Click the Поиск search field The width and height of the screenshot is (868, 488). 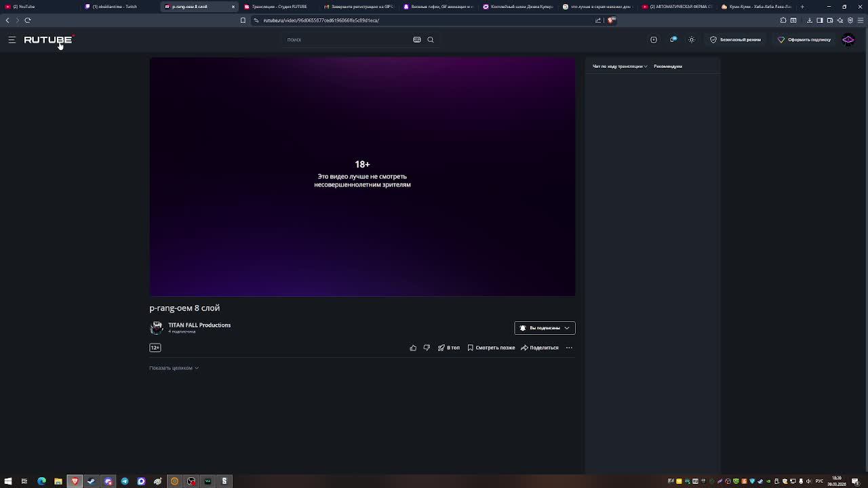346,39
